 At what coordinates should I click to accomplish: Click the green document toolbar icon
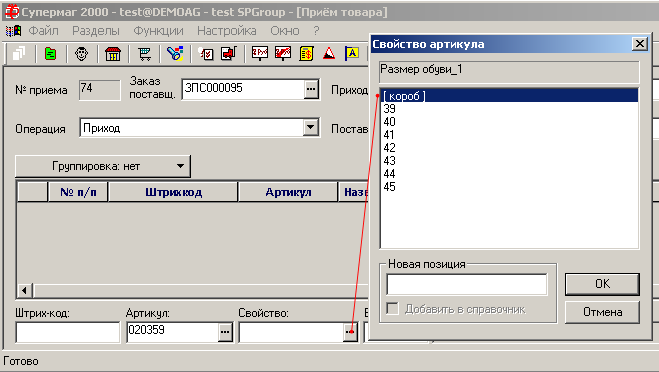(x=50, y=54)
